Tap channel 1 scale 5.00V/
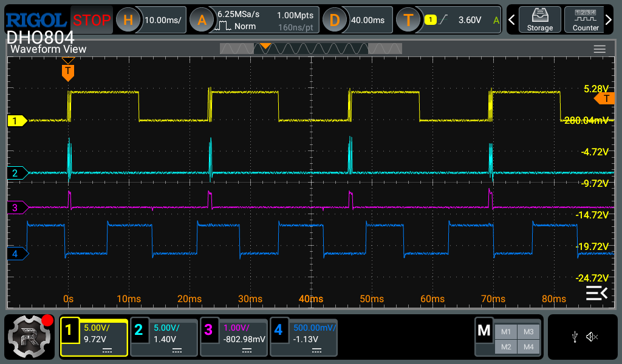The height and width of the screenshot is (364, 622). point(97,328)
